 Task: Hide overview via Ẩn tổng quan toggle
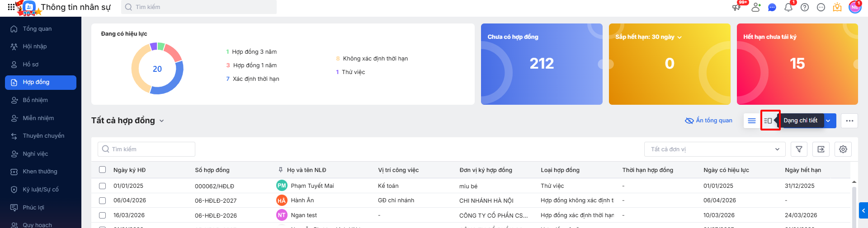pos(708,121)
